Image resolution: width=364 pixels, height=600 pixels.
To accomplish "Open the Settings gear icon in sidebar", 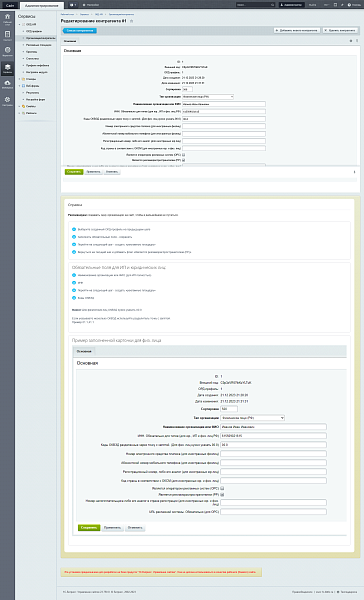I will (7, 101).
